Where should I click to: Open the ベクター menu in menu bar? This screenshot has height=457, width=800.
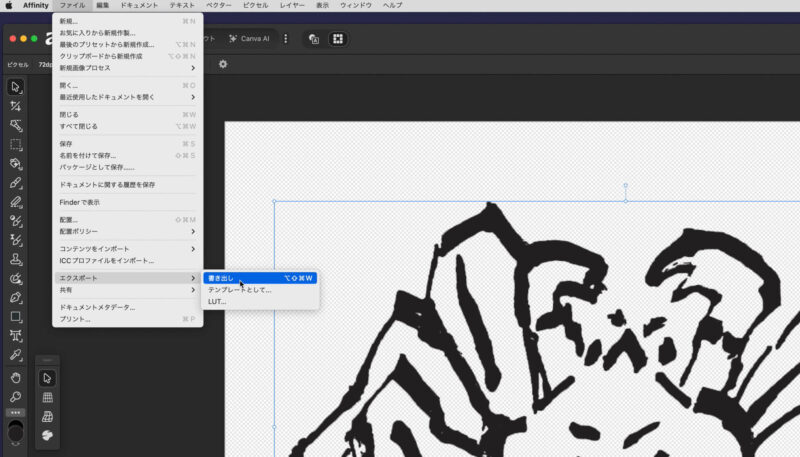(x=218, y=5)
